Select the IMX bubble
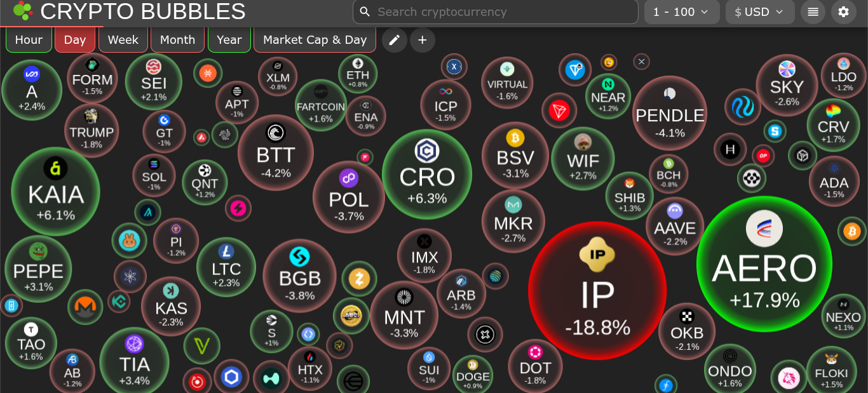Image resolution: width=868 pixels, height=393 pixels. coord(424,256)
